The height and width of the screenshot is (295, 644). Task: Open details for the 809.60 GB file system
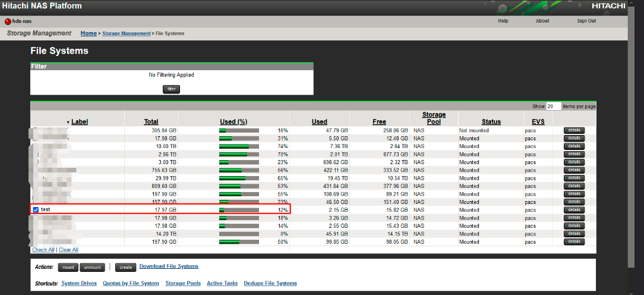click(574, 186)
